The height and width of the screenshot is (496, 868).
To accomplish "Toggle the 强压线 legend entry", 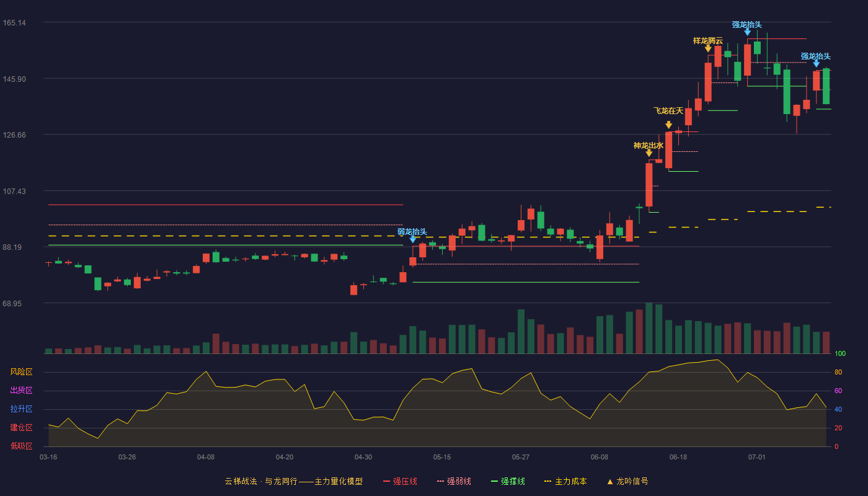I will (x=400, y=481).
